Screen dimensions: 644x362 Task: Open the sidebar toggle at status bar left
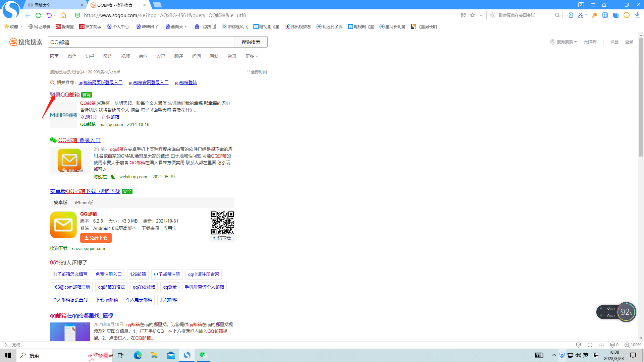coord(5,345)
